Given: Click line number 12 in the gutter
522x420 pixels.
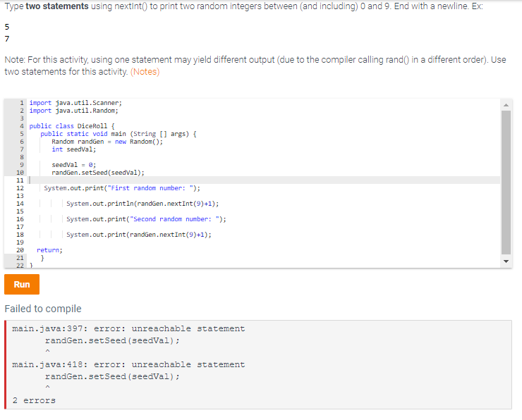Looking at the screenshot, I should coord(20,188).
